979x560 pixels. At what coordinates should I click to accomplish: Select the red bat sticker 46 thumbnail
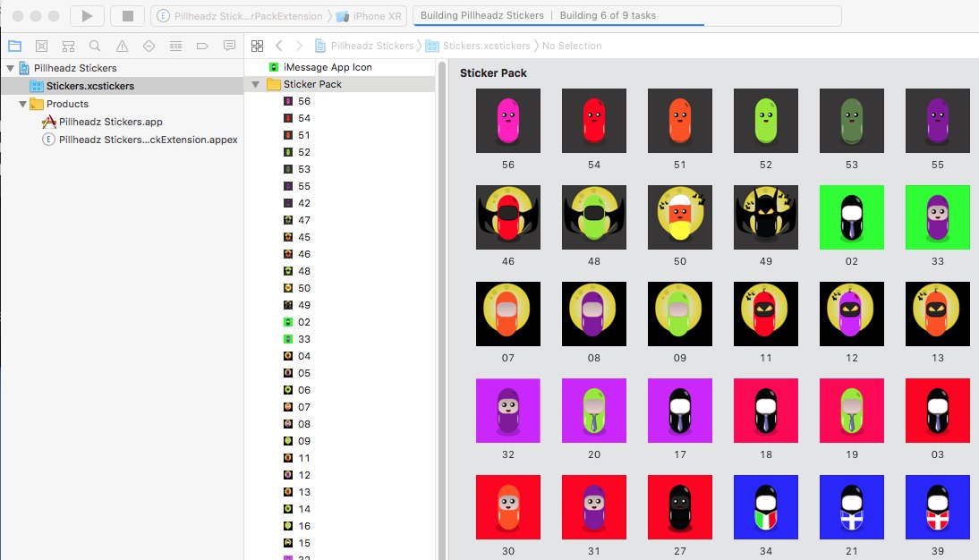pyautogui.click(x=508, y=217)
